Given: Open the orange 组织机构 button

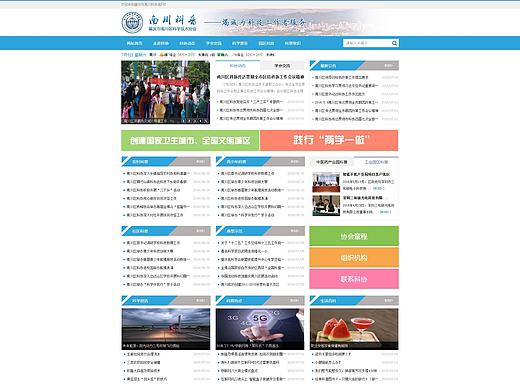Looking at the screenshot, I should coord(354,258).
